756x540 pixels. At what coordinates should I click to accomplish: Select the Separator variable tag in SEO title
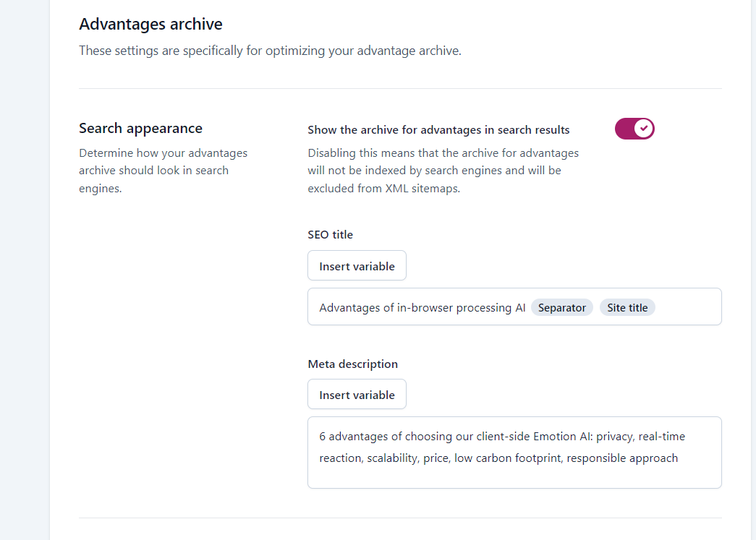(x=561, y=308)
